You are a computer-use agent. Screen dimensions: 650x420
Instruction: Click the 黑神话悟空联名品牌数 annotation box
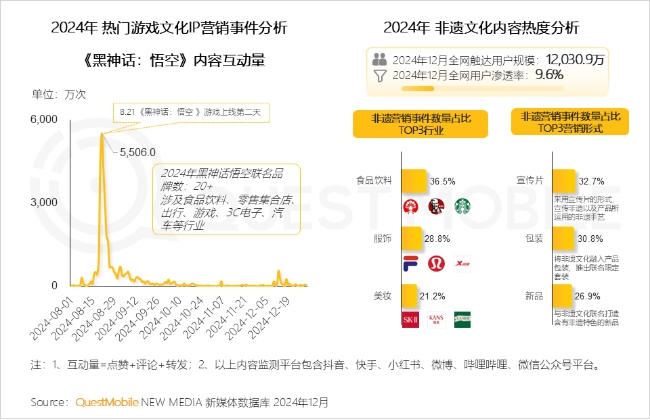click(x=226, y=199)
